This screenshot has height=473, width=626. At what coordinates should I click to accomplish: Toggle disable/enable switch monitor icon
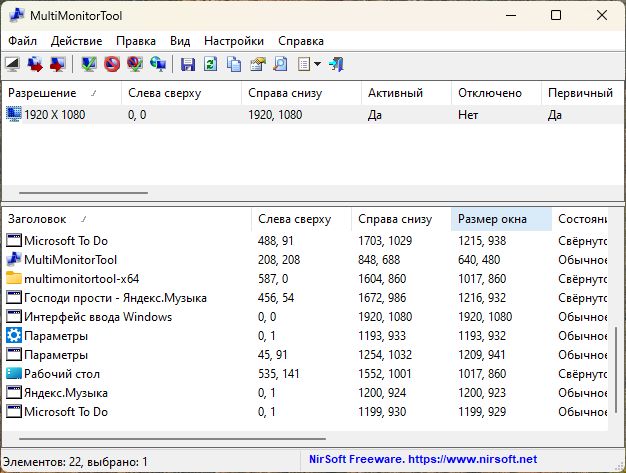[135, 64]
